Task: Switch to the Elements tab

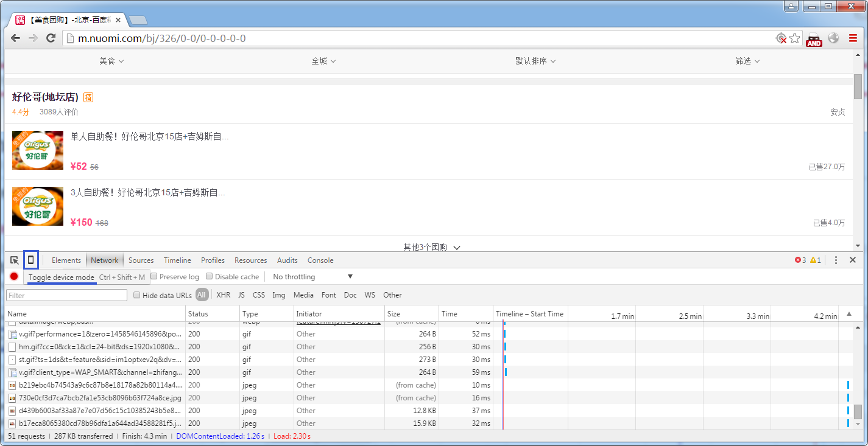Action: click(x=66, y=260)
